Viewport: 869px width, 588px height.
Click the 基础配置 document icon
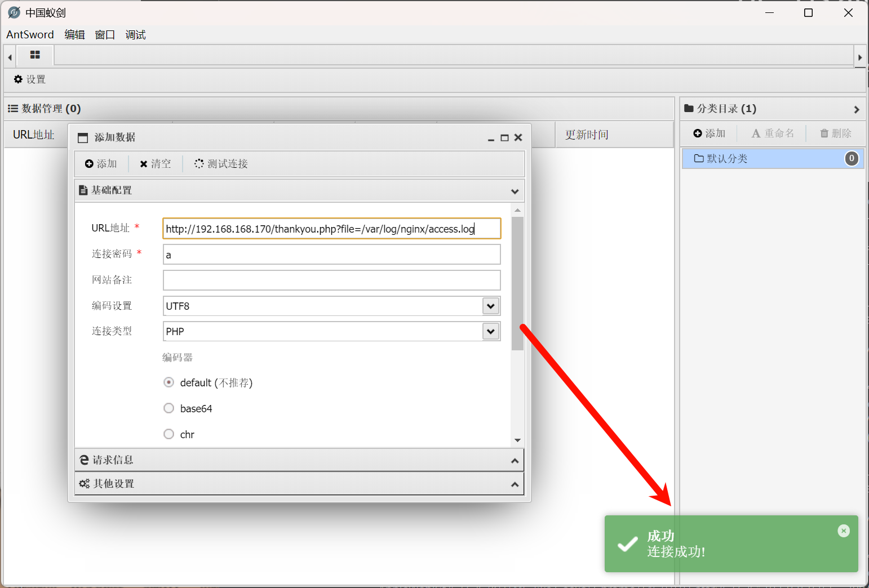(x=83, y=190)
